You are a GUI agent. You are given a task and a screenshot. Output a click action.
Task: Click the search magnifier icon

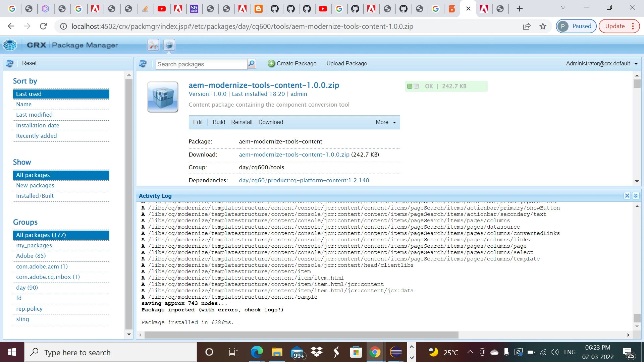(251, 64)
